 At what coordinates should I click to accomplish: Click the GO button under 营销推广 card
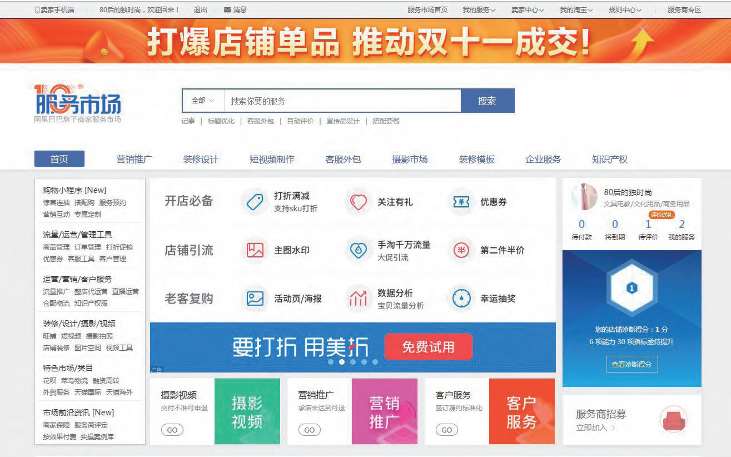point(310,429)
